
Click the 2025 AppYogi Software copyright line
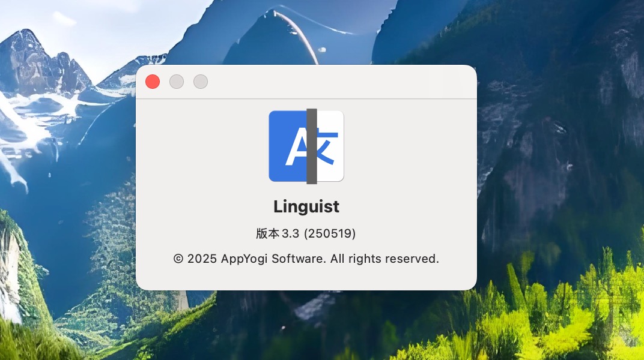pyautogui.click(x=306, y=259)
